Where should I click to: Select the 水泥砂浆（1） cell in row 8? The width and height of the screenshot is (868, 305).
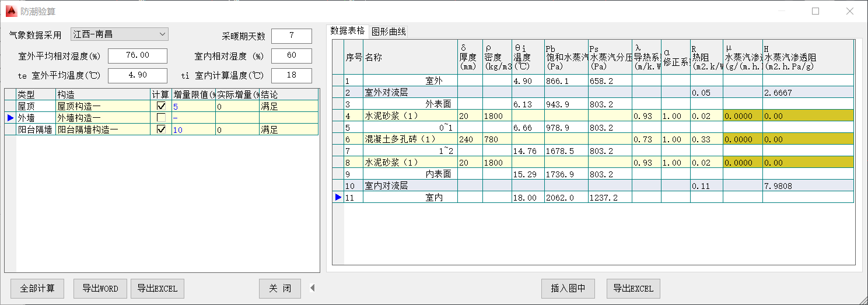(x=410, y=162)
